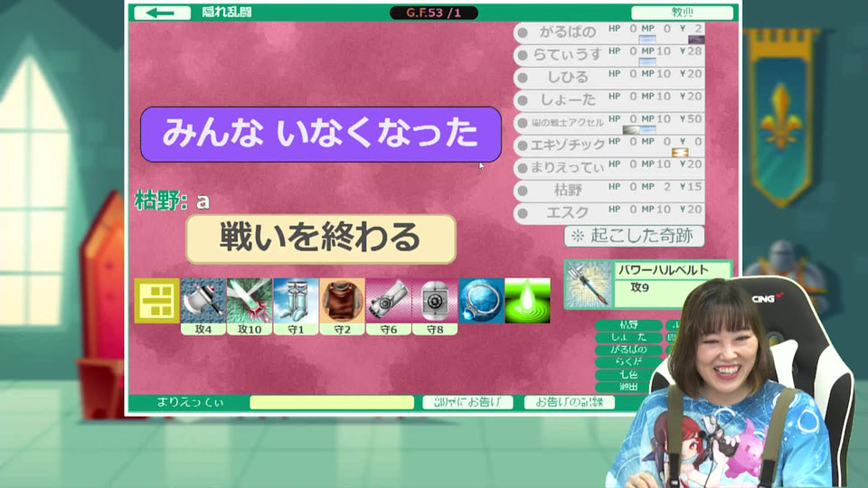Click the blue status icon under らてぃうす MP
868x488 pixels.
pyautogui.click(x=647, y=62)
